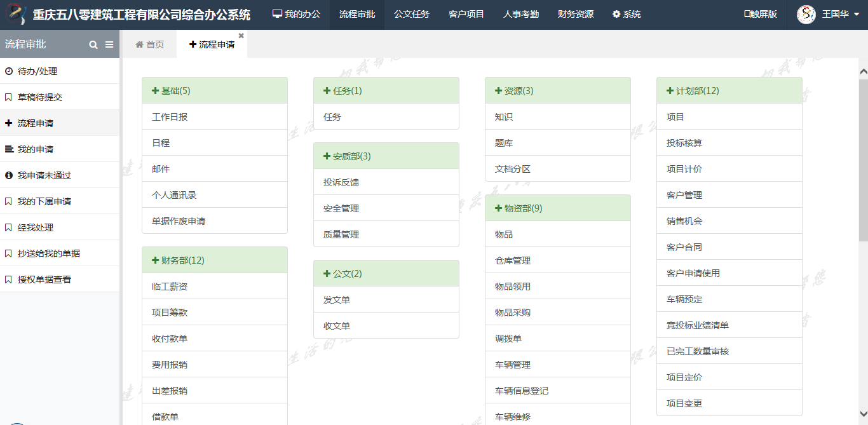Open the 费用报销 application link
This screenshot has width=868, height=425.
(x=170, y=365)
